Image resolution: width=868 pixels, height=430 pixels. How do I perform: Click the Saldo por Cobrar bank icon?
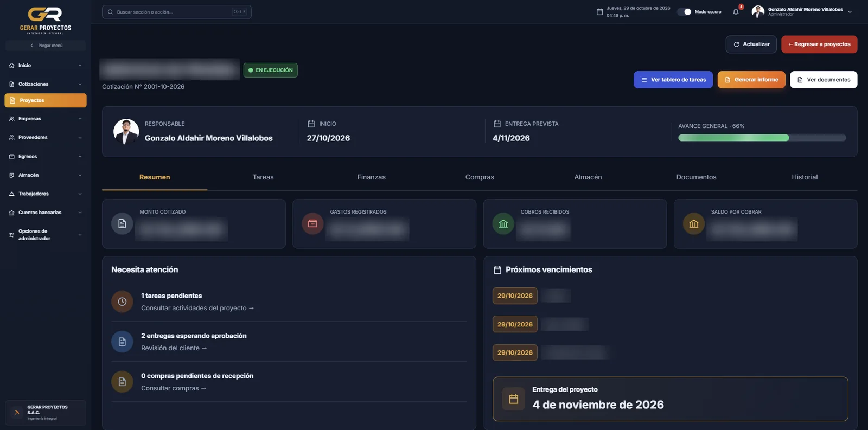point(694,224)
